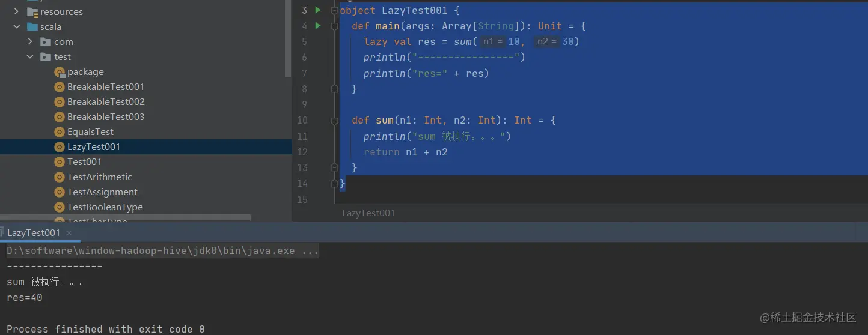
Task: Click "Process finished with exit code 0"
Action: pyautogui.click(x=106, y=329)
